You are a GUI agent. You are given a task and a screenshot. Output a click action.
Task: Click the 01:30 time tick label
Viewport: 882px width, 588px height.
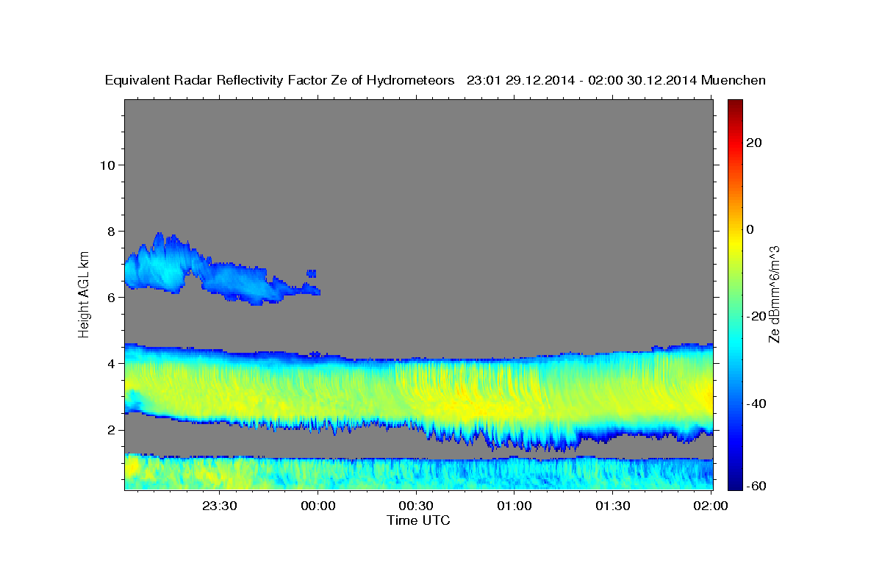613,506
